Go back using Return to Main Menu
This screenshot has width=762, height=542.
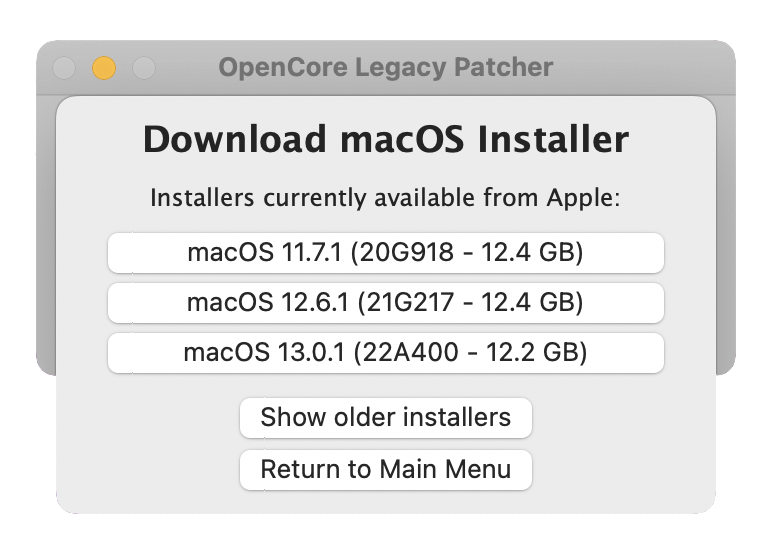[x=385, y=470]
